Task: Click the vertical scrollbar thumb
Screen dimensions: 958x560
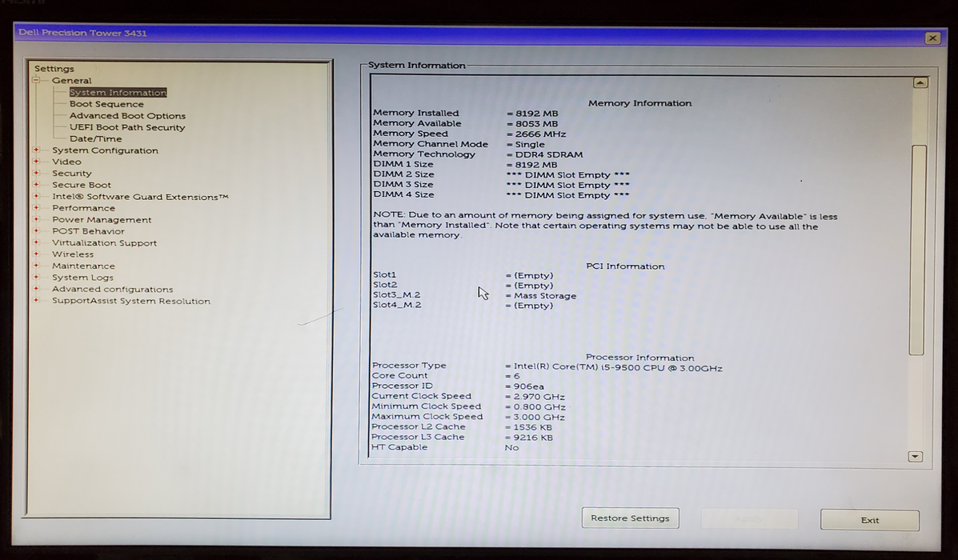Action: [917, 249]
